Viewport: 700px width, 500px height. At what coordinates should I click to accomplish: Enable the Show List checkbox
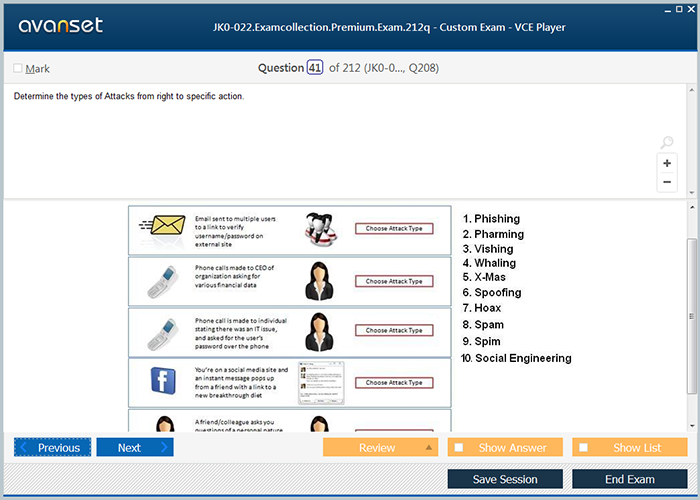[x=583, y=447]
